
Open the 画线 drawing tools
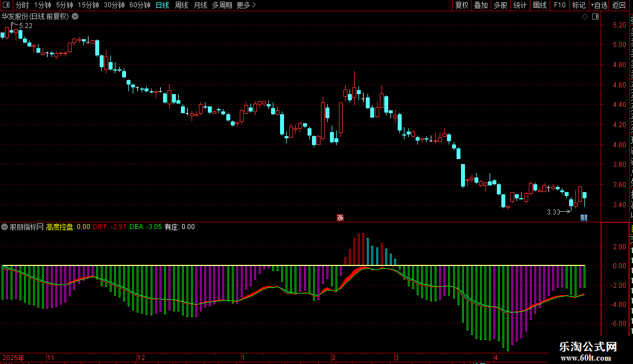click(539, 5)
